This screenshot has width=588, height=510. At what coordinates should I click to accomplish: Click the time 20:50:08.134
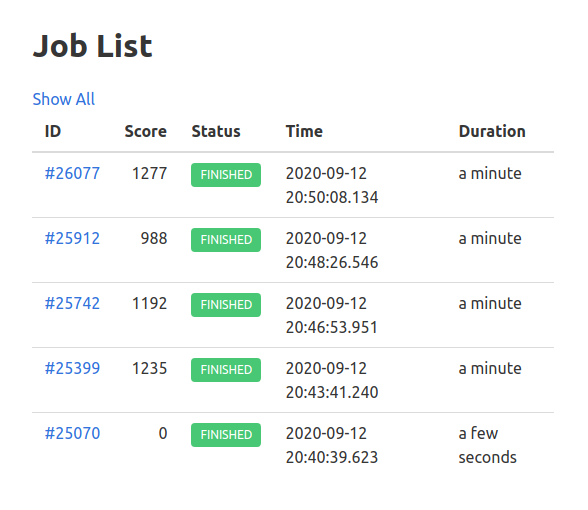(x=332, y=198)
